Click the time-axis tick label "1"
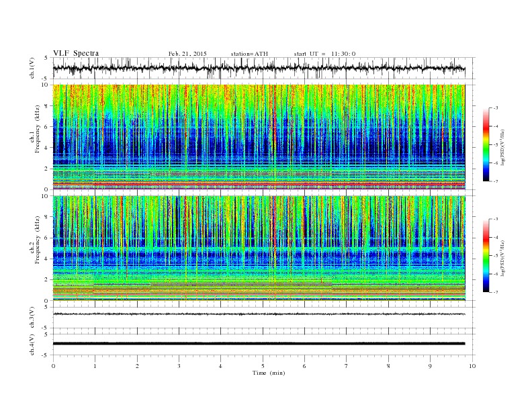Screen dimensions: 532x411 (x=95, y=366)
